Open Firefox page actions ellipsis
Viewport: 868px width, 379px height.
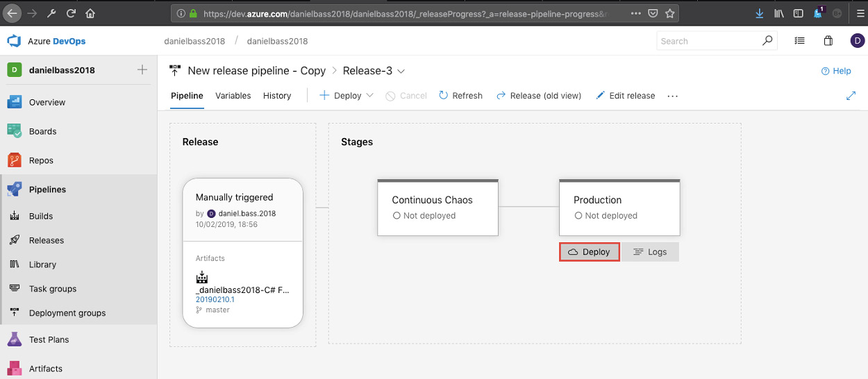pos(636,13)
